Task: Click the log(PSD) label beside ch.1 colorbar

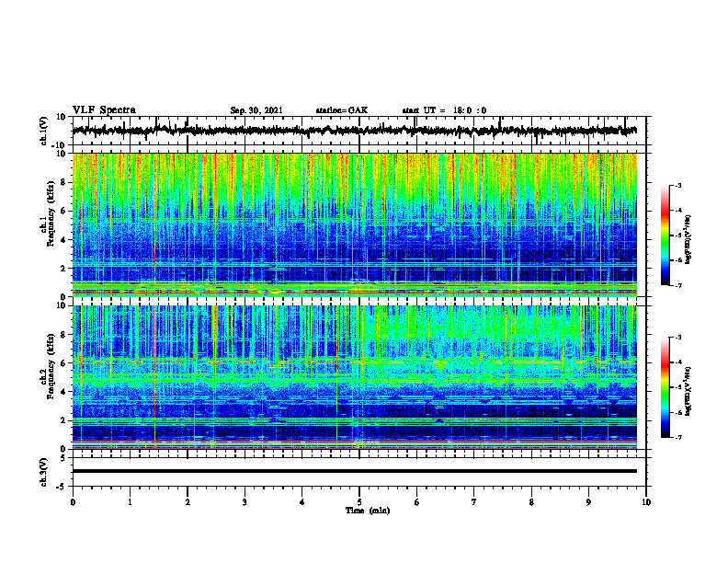Action: pyautogui.click(x=688, y=239)
